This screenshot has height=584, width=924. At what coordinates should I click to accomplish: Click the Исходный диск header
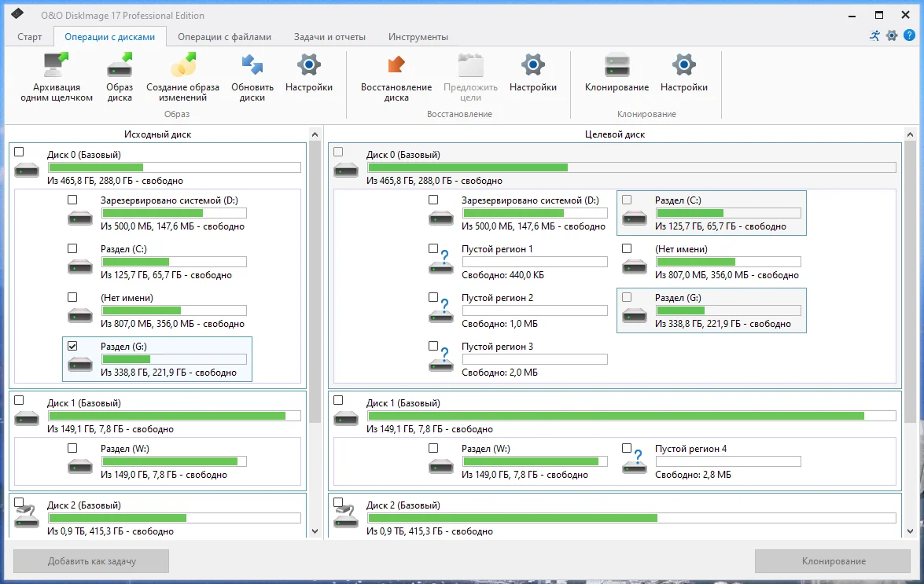coord(157,134)
